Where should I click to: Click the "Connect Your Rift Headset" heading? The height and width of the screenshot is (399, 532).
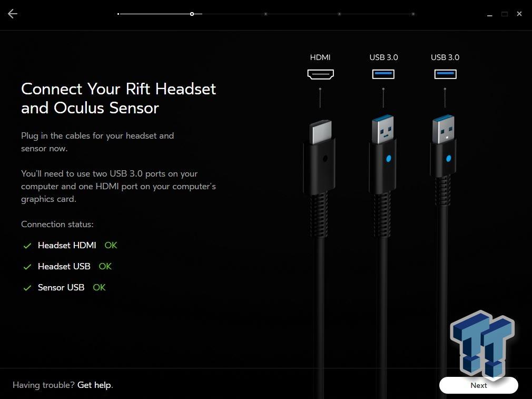pos(119,99)
